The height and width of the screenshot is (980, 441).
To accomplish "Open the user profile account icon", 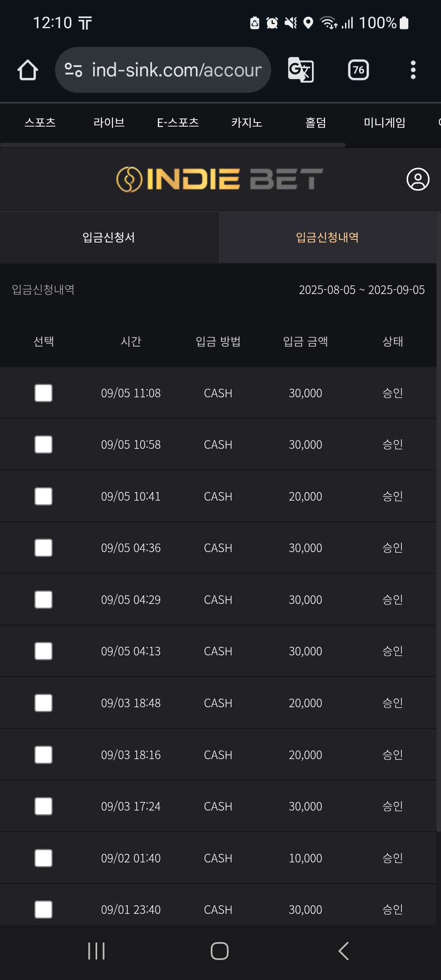I will coord(418,179).
